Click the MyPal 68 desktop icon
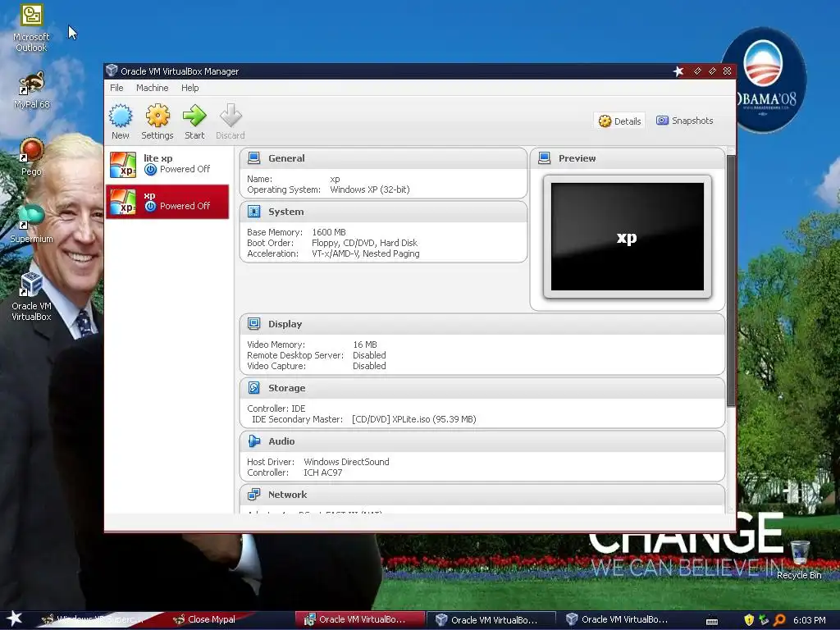Viewport: 840px width, 630px height. [31, 90]
